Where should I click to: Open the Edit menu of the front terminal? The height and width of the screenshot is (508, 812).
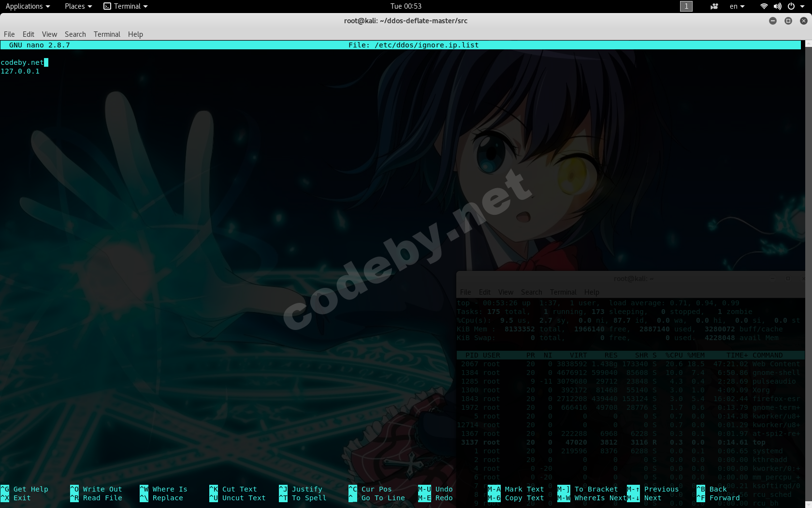coord(29,34)
